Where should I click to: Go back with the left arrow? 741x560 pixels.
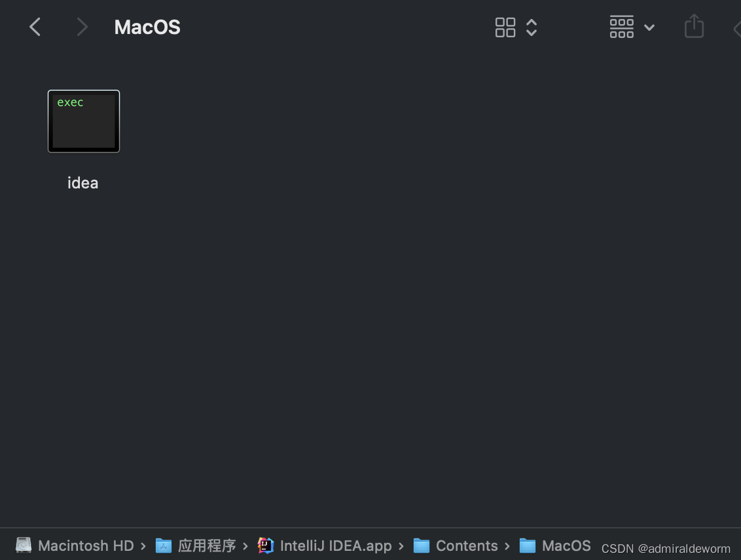(35, 27)
